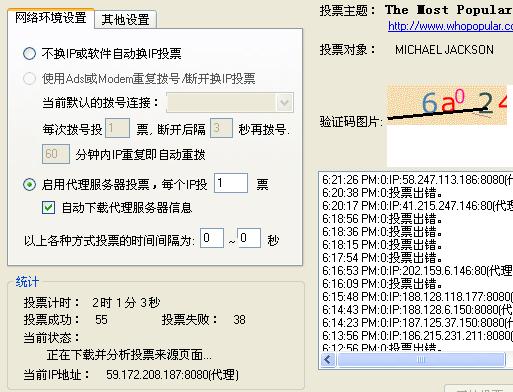Select 启用代理服务器投票 radio button

click(x=29, y=184)
